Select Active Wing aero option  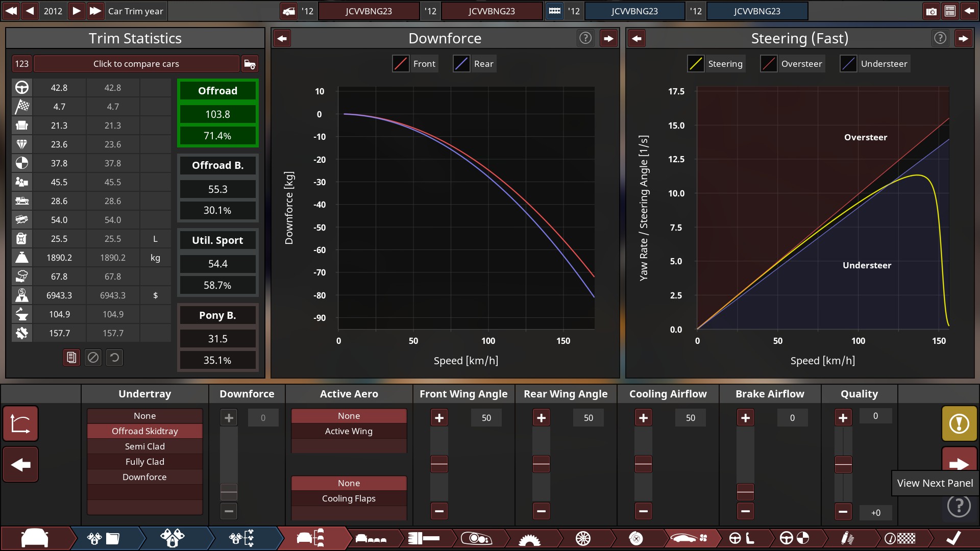pos(349,431)
